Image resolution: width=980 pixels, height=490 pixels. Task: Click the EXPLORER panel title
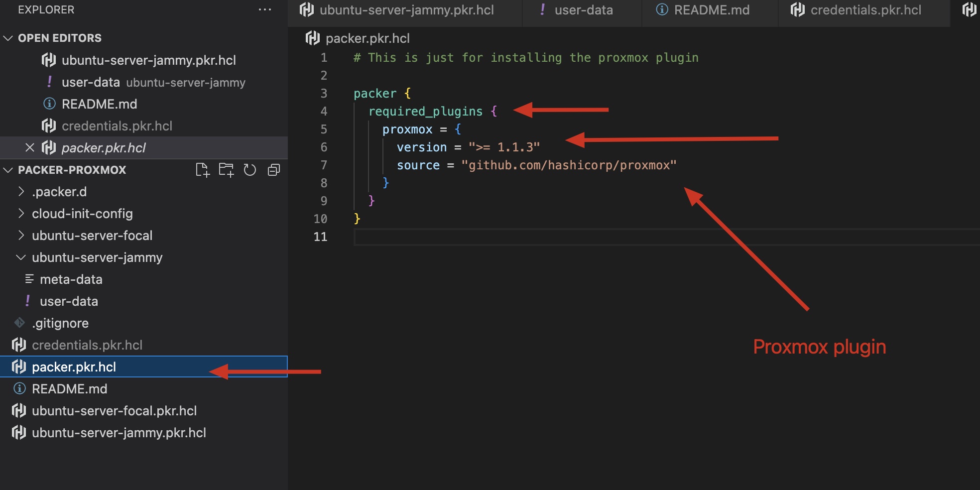point(46,9)
